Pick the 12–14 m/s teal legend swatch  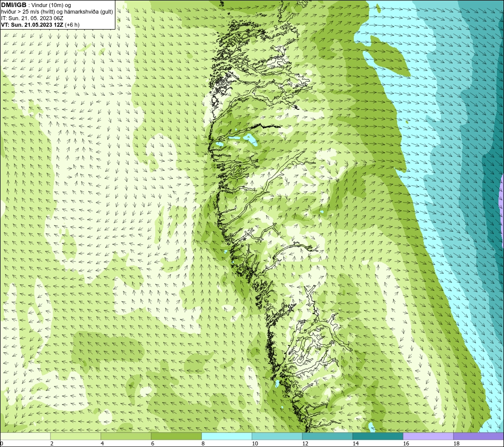pyautogui.click(x=327, y=436)
